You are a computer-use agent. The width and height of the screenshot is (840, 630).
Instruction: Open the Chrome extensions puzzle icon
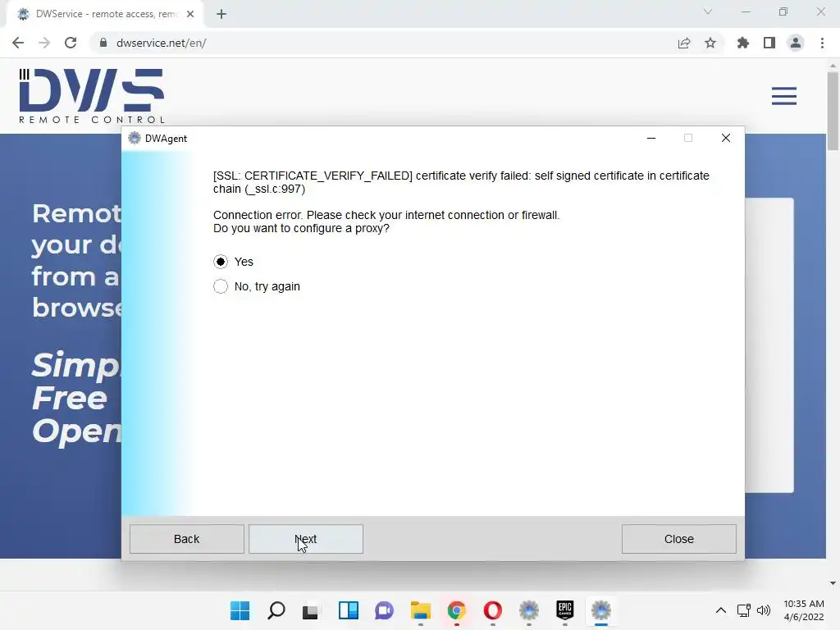[743, 43]
